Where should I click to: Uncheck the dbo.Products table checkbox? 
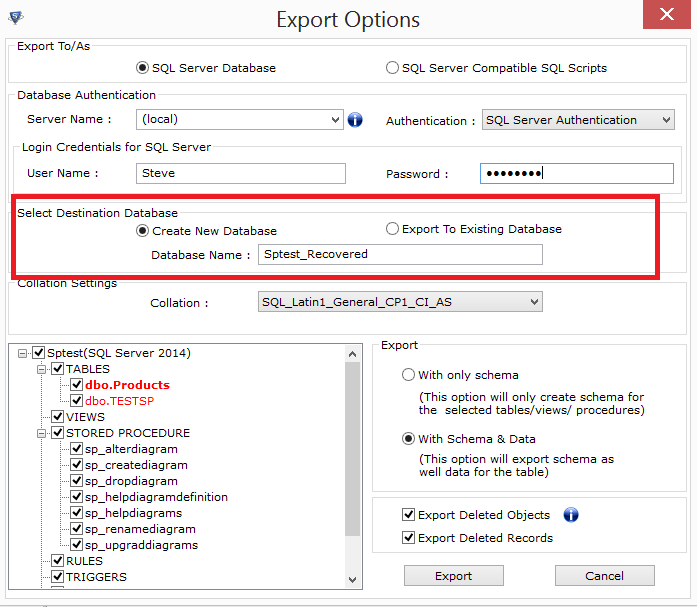pyautogui.click(x=76, y=385)
